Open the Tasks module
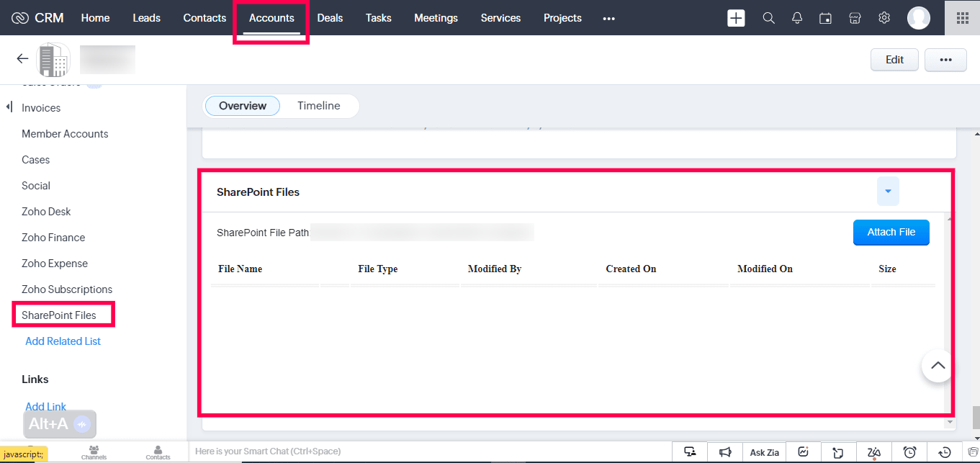Screen dimensions: 980x463 [x=379, y=18]
